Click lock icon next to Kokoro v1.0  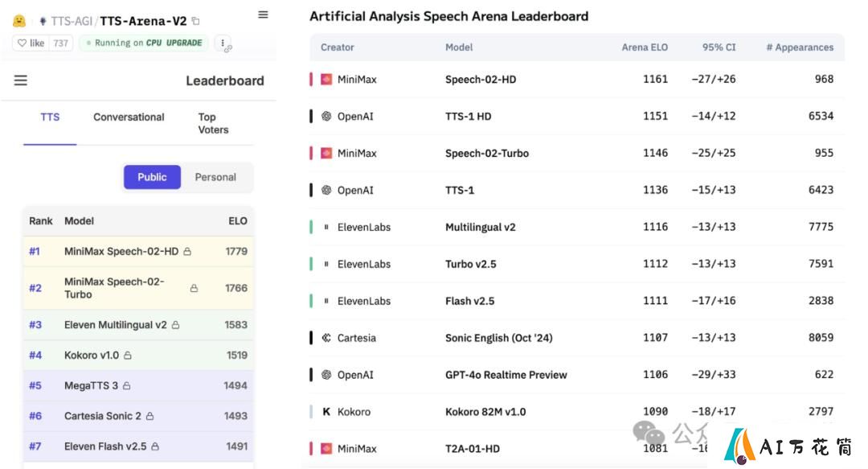click(127, 356)
